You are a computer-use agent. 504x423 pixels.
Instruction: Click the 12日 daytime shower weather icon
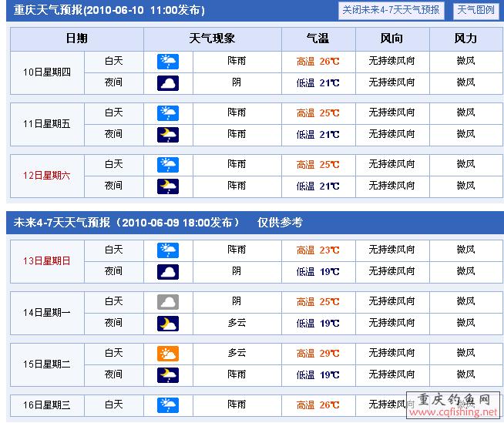168,165
